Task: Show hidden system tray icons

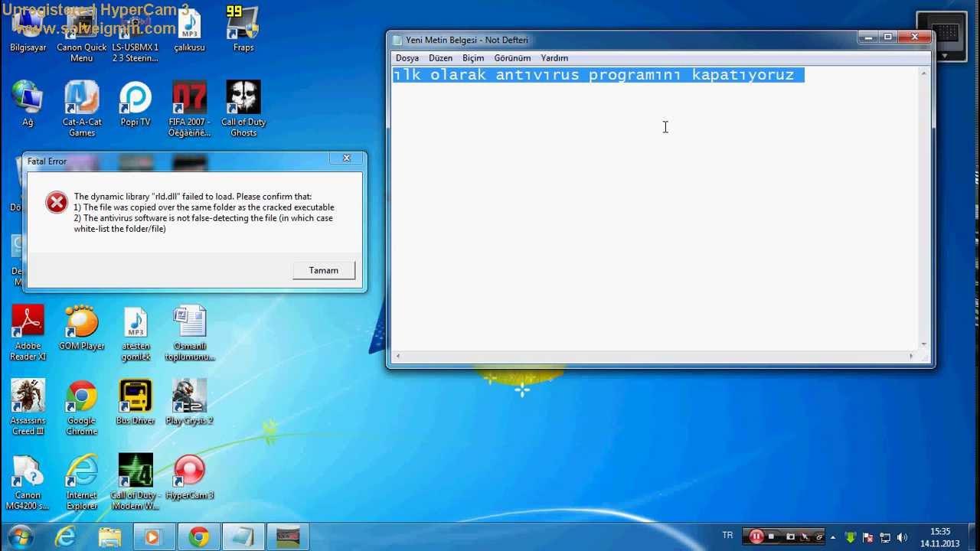Action: 835,537
